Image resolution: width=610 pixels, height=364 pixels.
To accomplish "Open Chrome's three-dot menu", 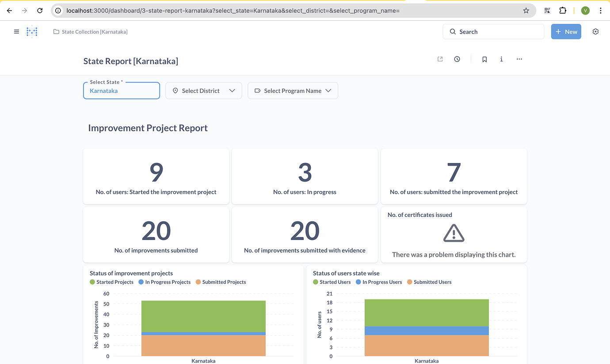I will pyautogui.click(x=600, y=11).
